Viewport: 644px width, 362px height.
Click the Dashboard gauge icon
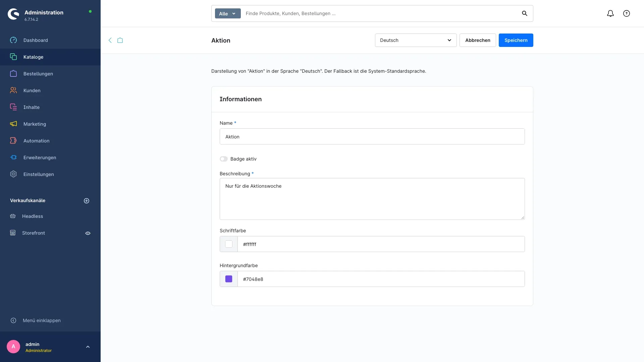(13, 40)
